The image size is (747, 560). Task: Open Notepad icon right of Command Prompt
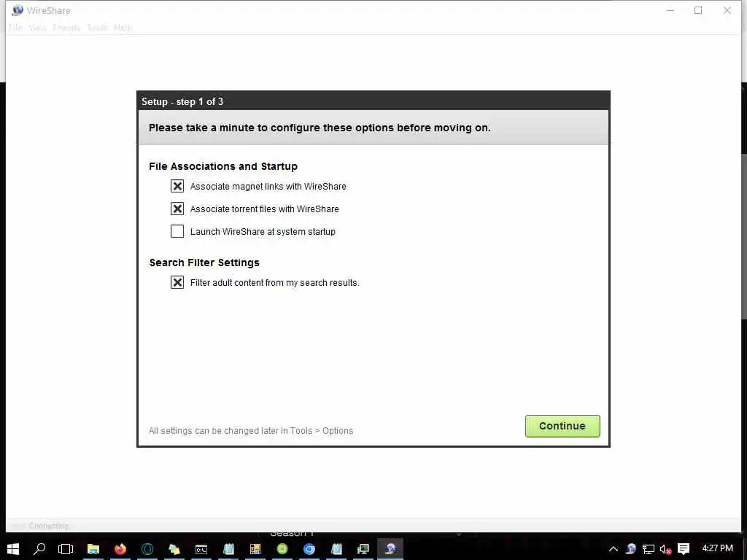pyautogui.click(x=228, y=549)
